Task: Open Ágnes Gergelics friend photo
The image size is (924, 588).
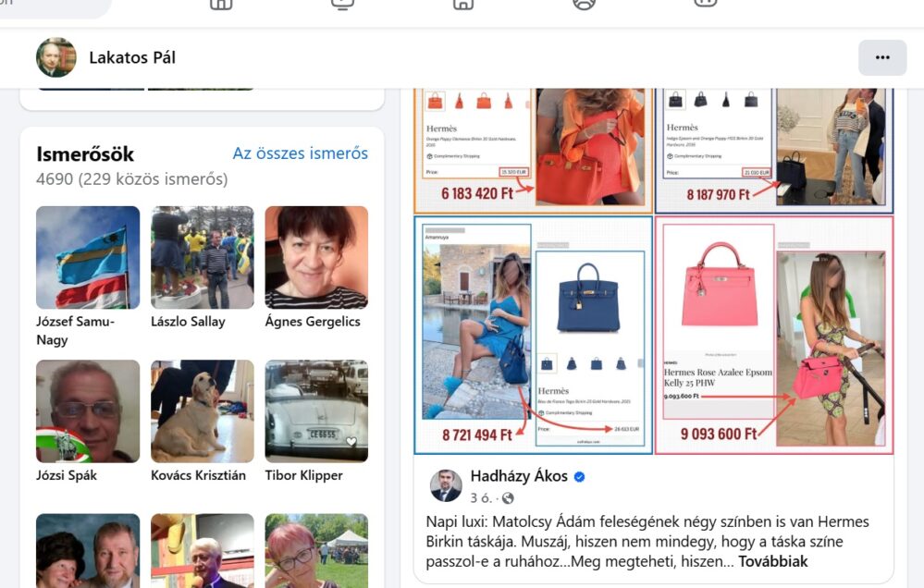Action: [316, 257]
